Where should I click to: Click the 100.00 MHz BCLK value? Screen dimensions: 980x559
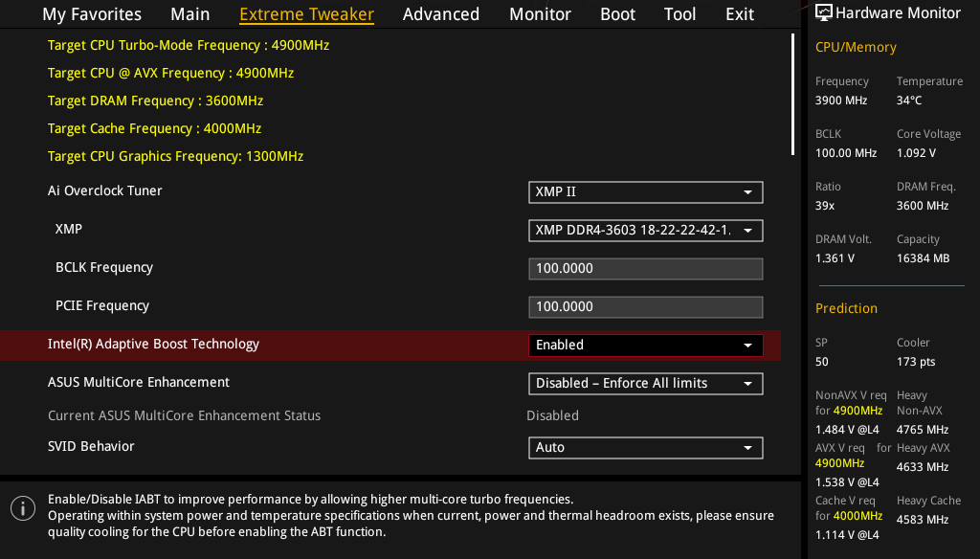846,153
